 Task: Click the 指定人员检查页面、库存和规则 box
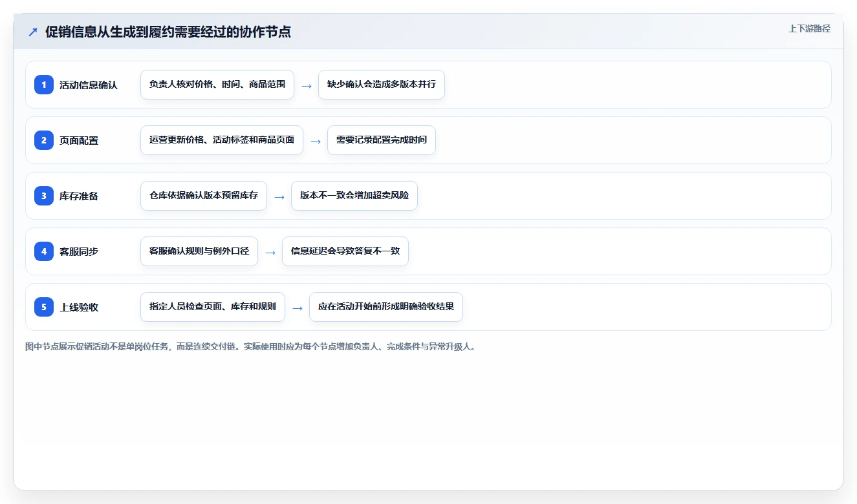(x=213, y=307)
